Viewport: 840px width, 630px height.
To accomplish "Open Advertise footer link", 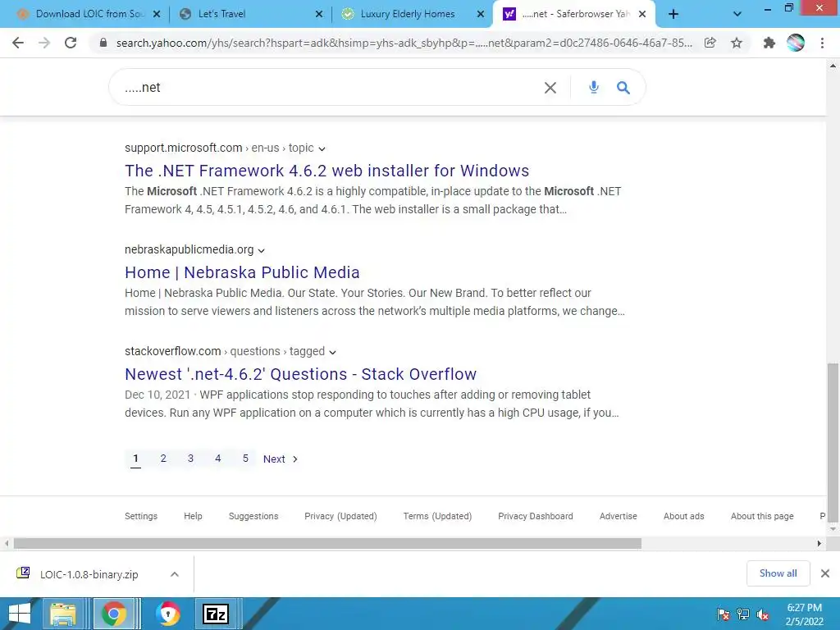I will (619, 516).
